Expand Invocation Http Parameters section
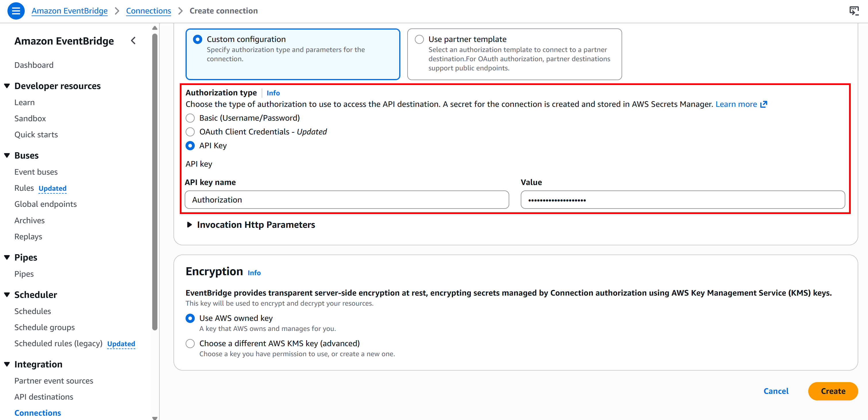Image resolution: width=868 pixels, height=420 pixels. (x=189, y=224)
